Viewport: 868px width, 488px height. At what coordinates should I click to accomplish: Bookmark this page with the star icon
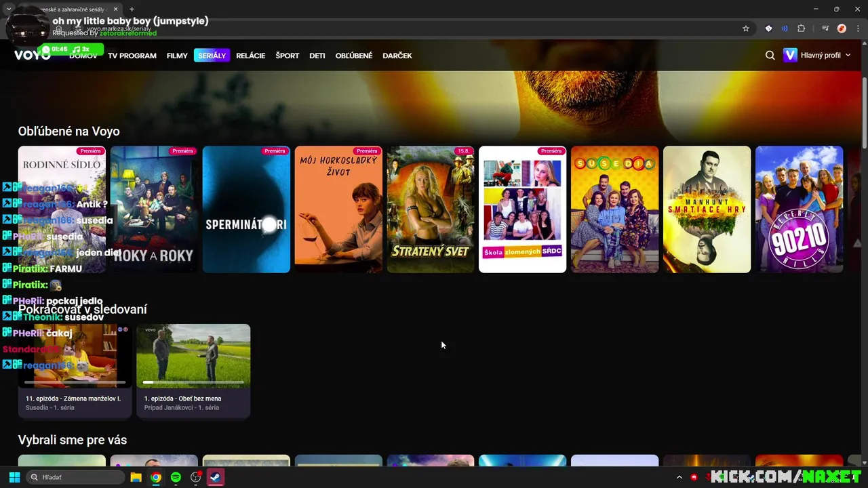click(746, 28)
